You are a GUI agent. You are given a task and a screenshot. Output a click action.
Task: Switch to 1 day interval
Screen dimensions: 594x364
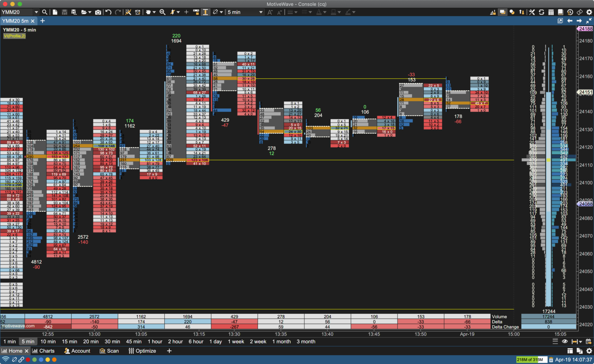coord(216,342)
